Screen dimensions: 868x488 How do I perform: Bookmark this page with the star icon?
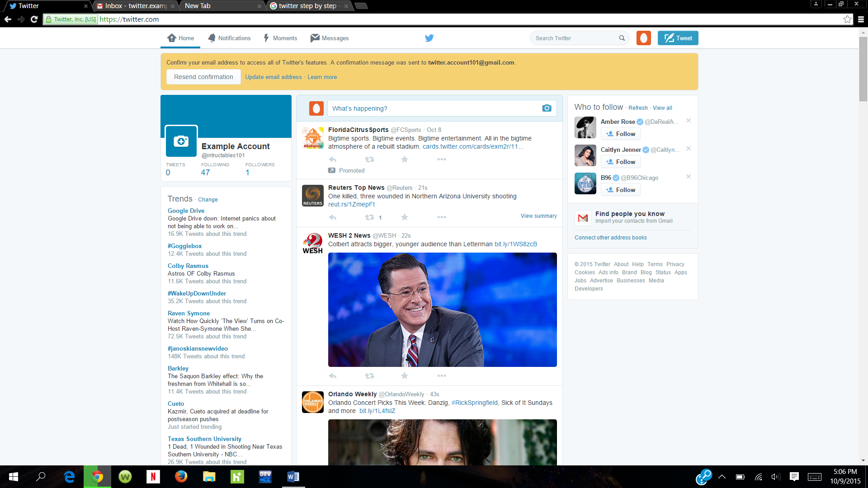847,19
